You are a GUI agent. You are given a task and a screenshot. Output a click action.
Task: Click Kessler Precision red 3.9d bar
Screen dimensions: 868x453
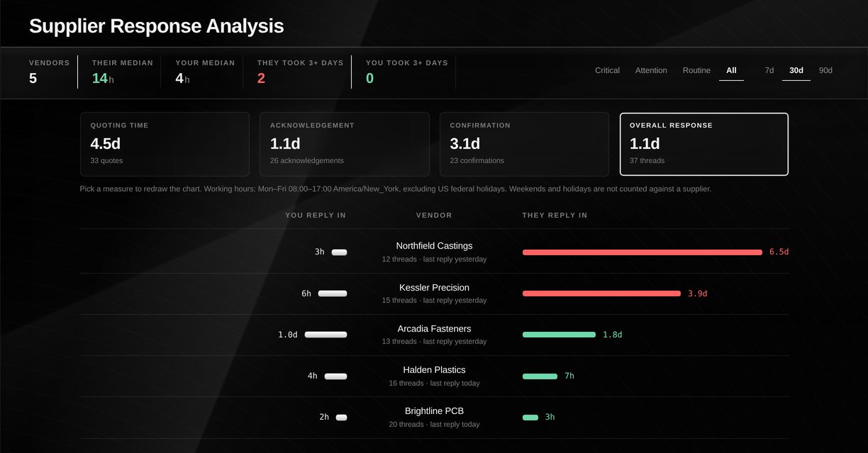click(x=601, y=293)
